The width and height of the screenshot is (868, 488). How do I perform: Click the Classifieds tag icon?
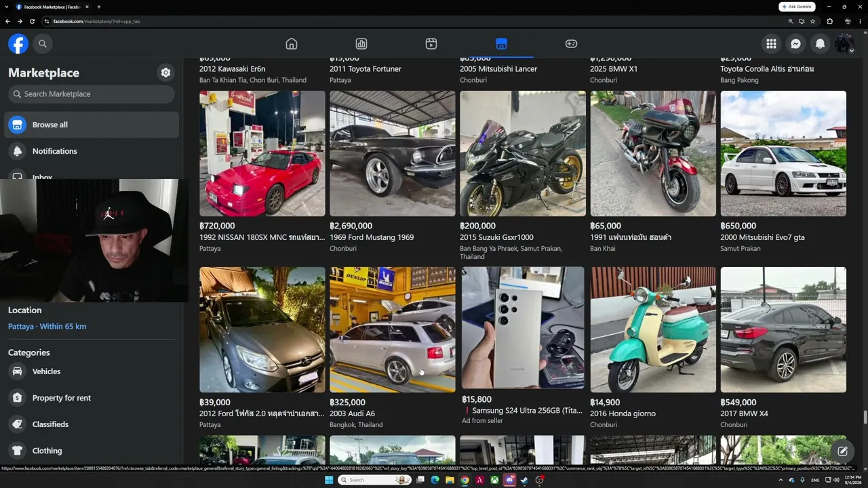[x=18, y=424]
